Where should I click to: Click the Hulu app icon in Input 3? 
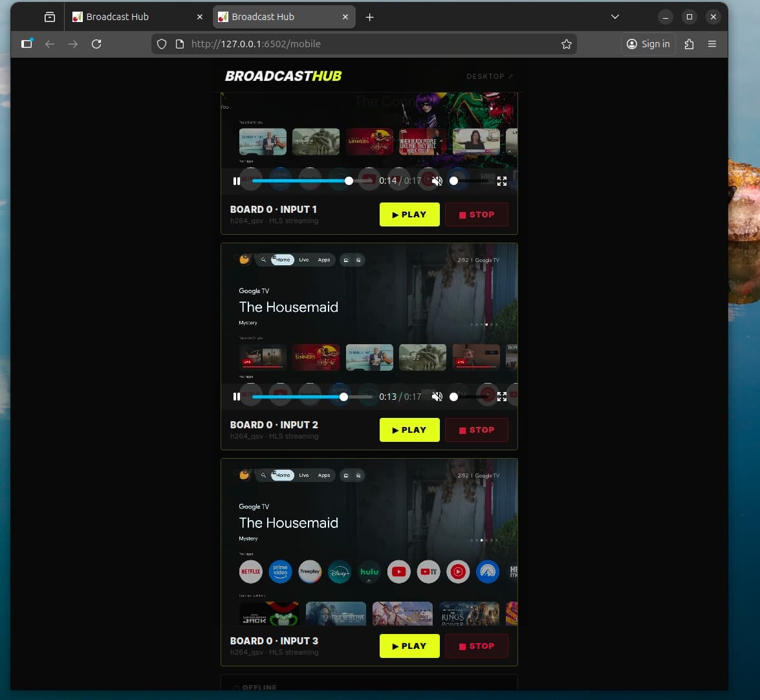click(369, 572)
